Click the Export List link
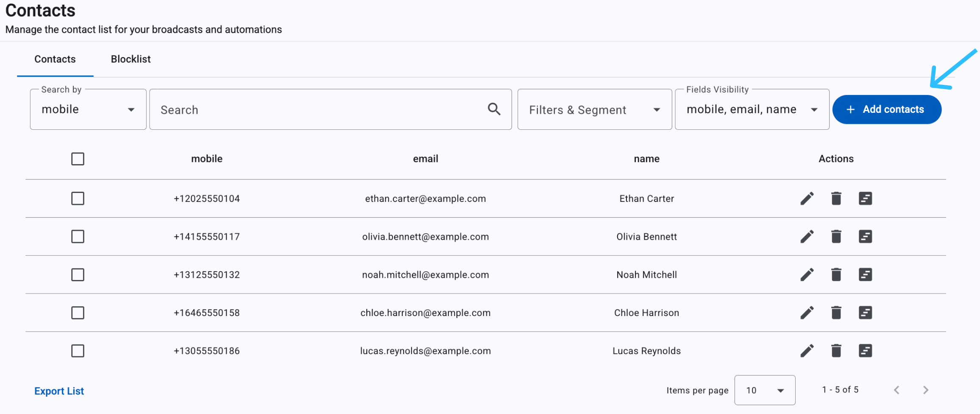This screenshot has width=980, height=414. (59, 391)
